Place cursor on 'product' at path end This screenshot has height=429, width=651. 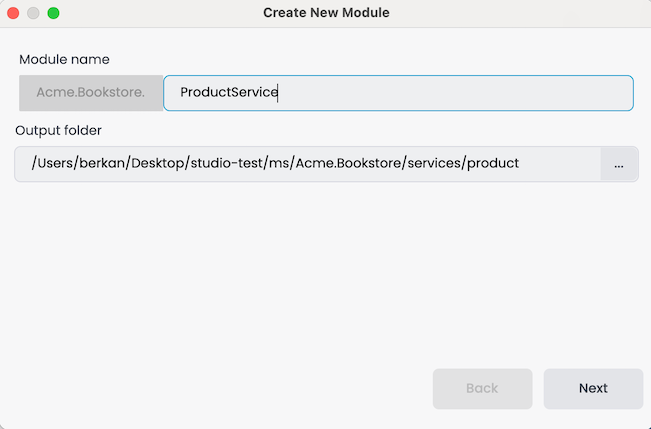coord(493,163)
